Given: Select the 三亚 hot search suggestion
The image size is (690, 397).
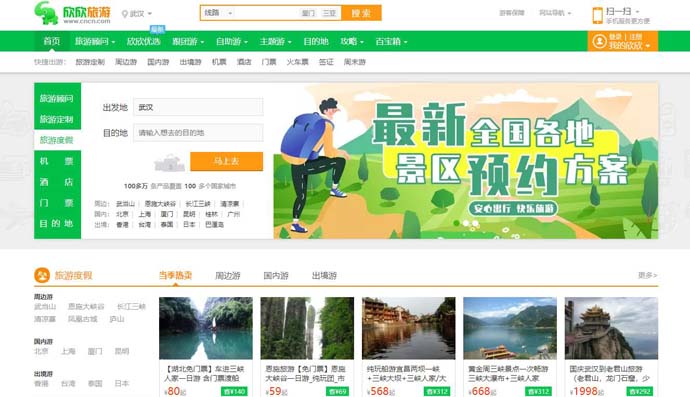Looking at the screenshot, I should (x=329, y=13).
